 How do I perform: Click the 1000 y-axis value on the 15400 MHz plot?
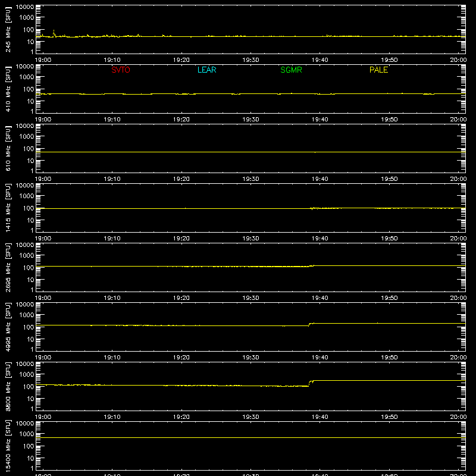[x=27, y=434]
